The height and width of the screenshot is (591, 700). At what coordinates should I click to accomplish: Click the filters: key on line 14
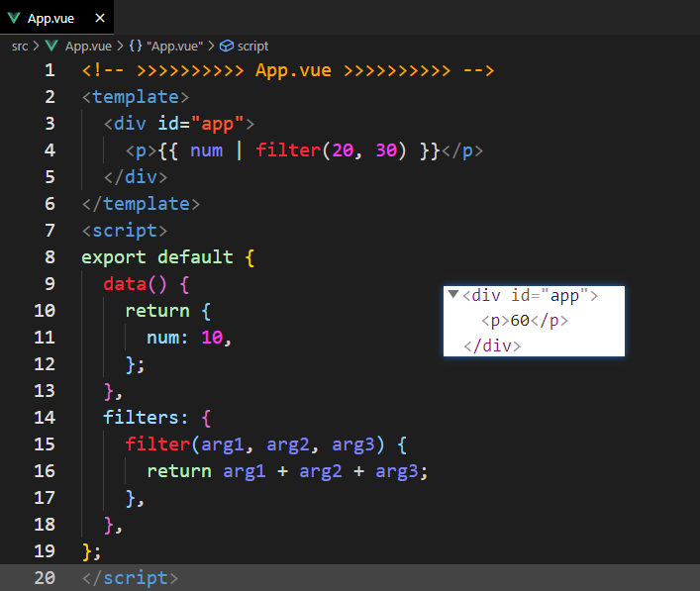pos(146,418)
